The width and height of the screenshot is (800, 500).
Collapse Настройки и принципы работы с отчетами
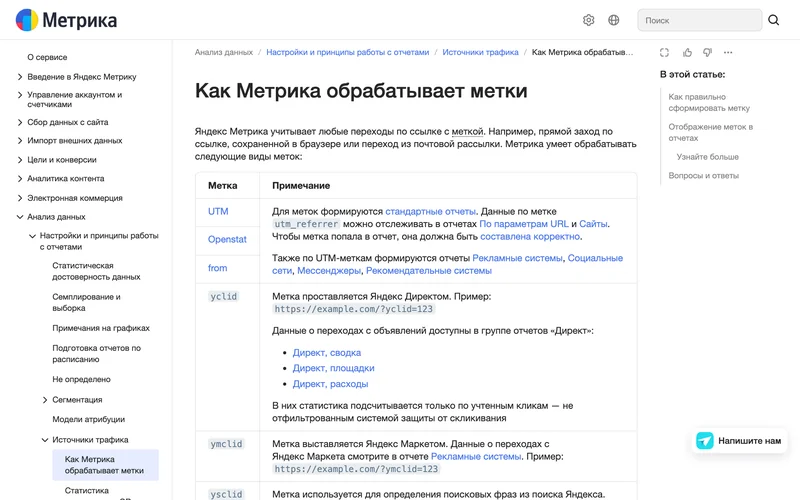(32, 236)
